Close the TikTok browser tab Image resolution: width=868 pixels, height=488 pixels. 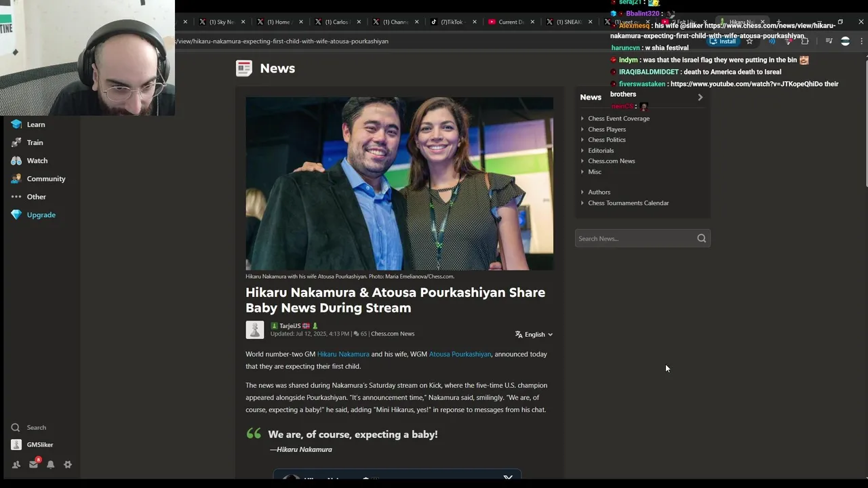(x=475, y=22)
